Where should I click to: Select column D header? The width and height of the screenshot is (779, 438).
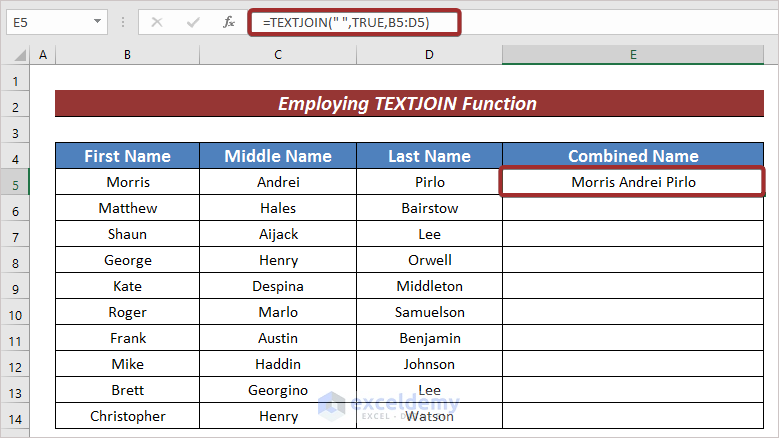coord(429,55)
